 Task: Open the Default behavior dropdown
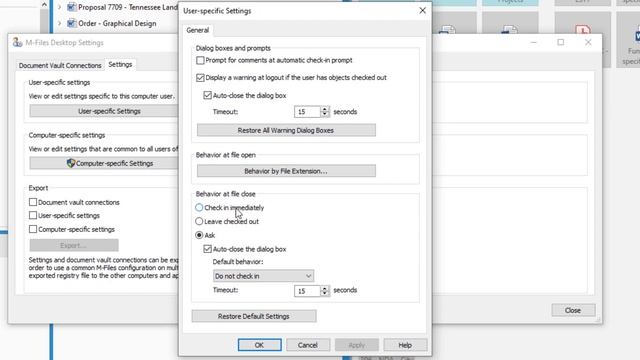(x=263, y=276)
